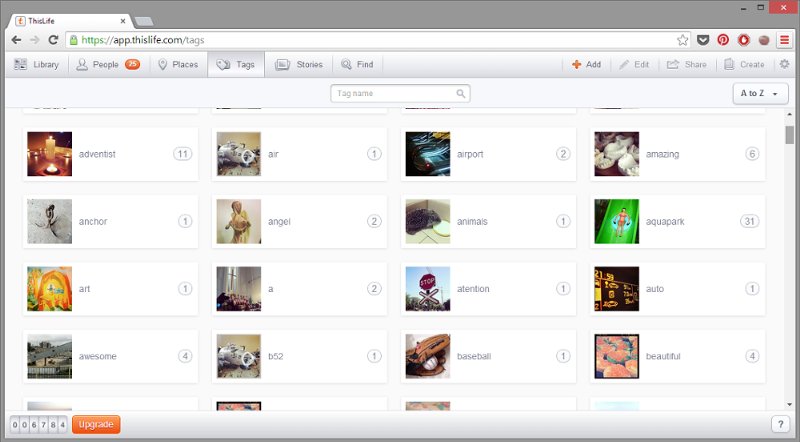
Task: Click the 'adventist' tag name
Action: click(97, 154)
